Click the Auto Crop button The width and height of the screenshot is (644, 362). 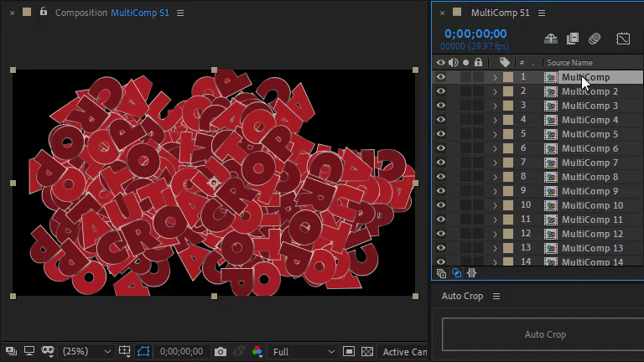tap(545, 334)
